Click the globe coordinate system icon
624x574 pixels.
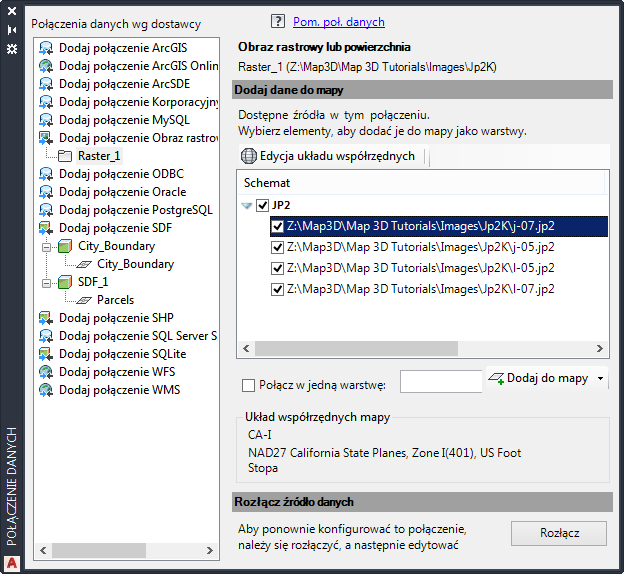249,156
